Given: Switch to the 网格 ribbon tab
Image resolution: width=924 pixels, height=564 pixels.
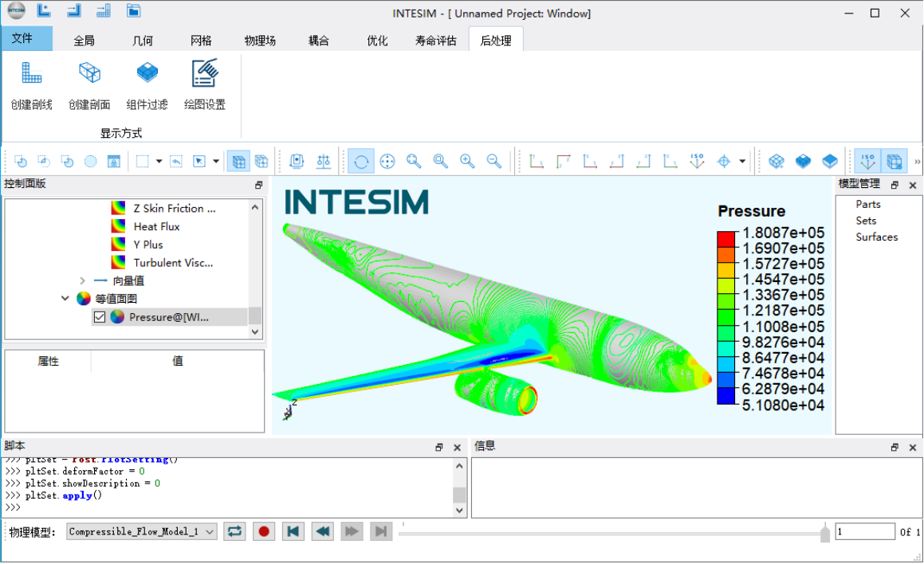Looking at the screenshot, I should coord(201,41).
